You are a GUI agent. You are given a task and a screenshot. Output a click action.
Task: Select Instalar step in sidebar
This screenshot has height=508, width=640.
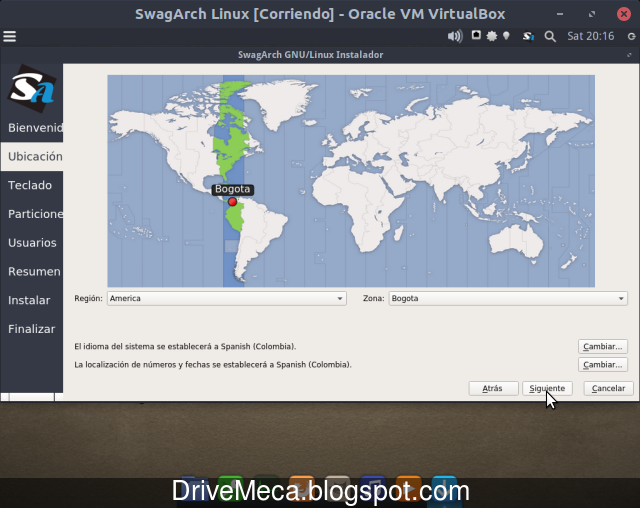click(32, 300)
